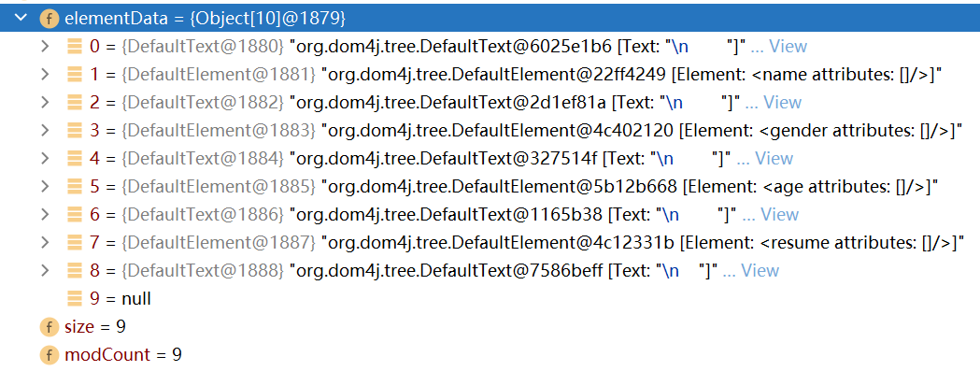Image resolution: width=980 pixels, height=371 pixels.
Task: Select the gender element value text
Action: (x=642, y=131)
